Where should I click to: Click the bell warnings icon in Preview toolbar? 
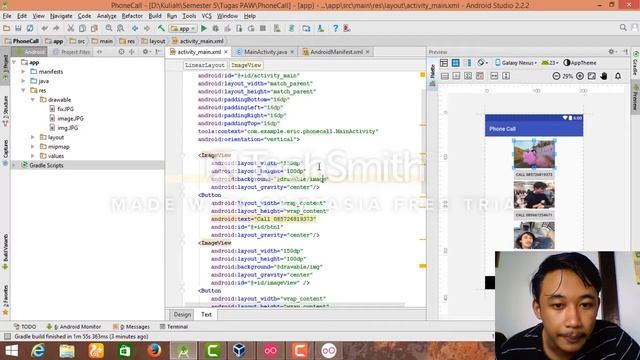point(618,76)
